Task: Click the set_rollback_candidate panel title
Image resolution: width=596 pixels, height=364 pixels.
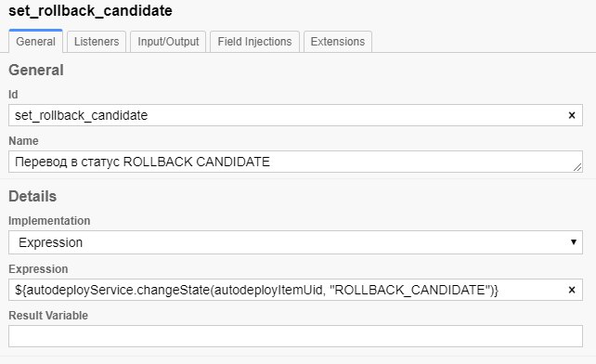Action: 90,10
